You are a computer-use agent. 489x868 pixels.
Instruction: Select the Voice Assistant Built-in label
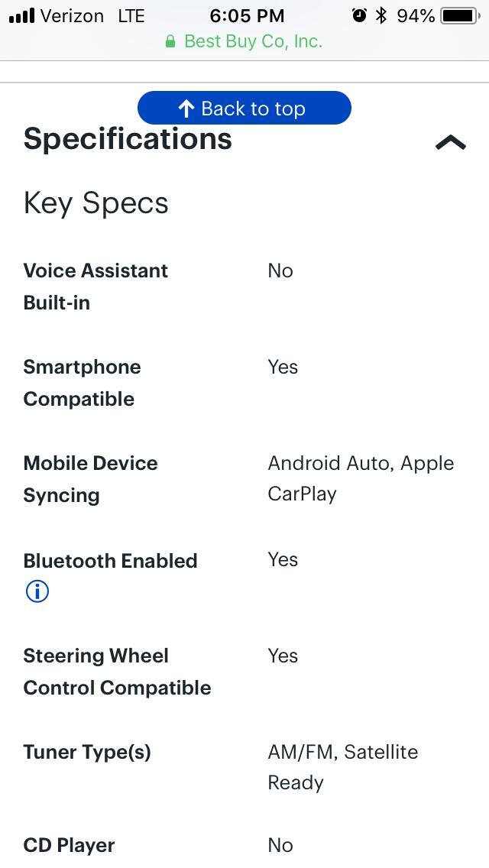[x=96, y=287]
